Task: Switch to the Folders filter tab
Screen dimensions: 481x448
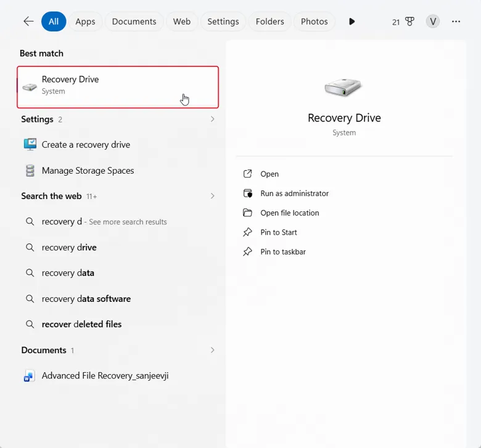Action: (x=269, y=22)
